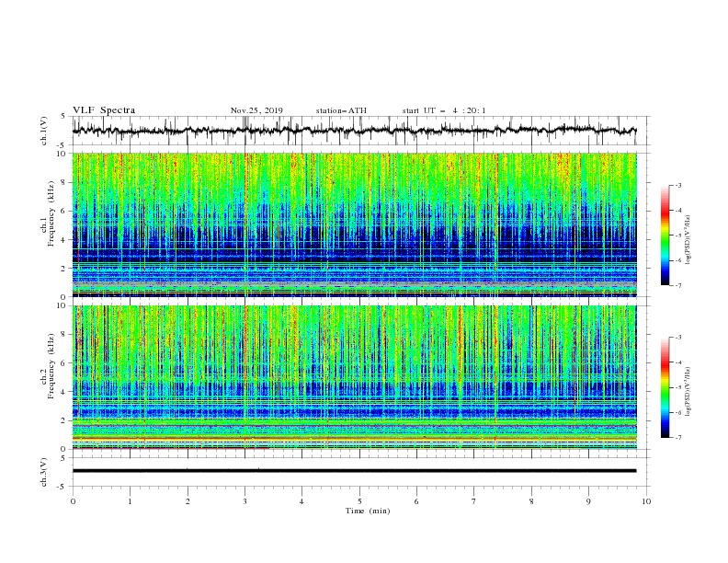Click the '5' tick on time axis

click(359, 501)
